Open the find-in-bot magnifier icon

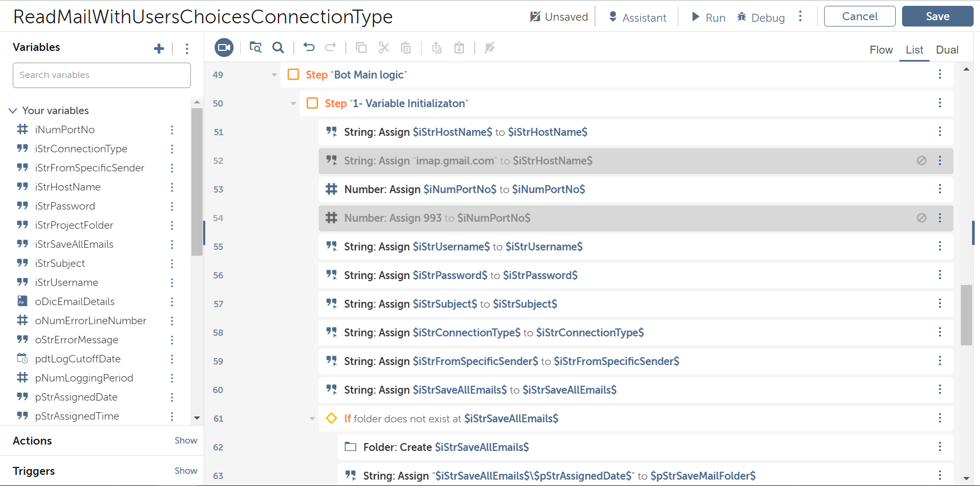pos(278,48)
